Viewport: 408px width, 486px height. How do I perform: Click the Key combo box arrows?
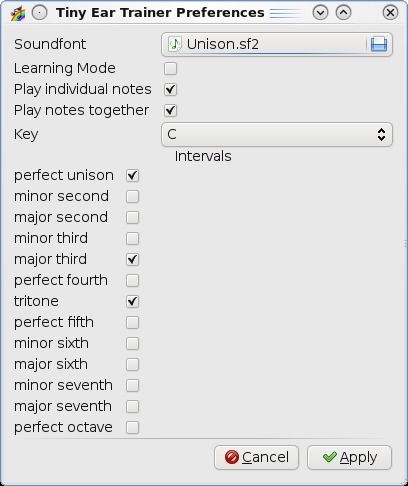381,135
